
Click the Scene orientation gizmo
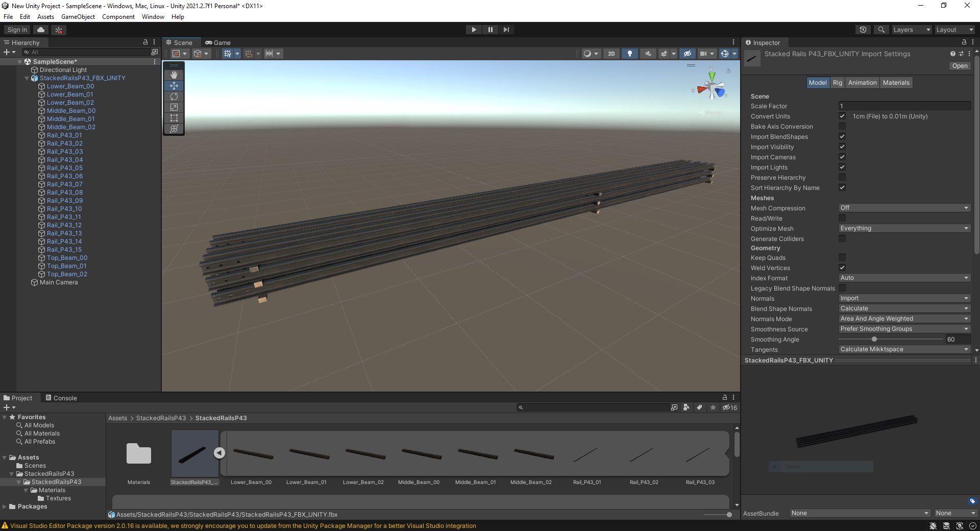711,87
